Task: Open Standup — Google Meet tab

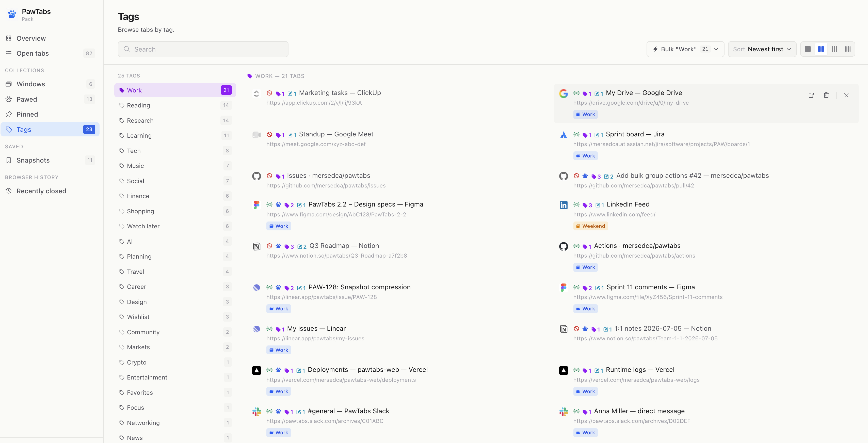Action: [336, 134]
